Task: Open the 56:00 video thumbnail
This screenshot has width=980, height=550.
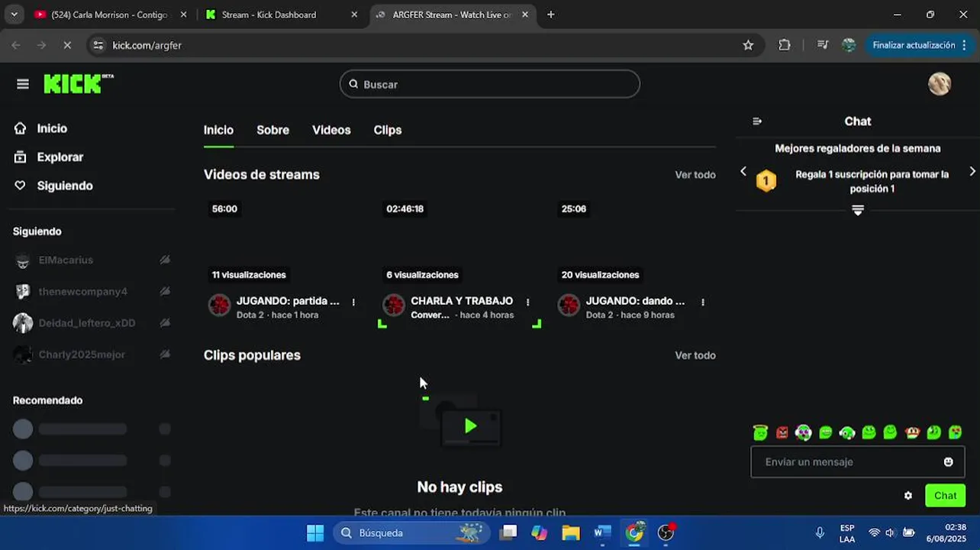Action: [x=284, y=242]
